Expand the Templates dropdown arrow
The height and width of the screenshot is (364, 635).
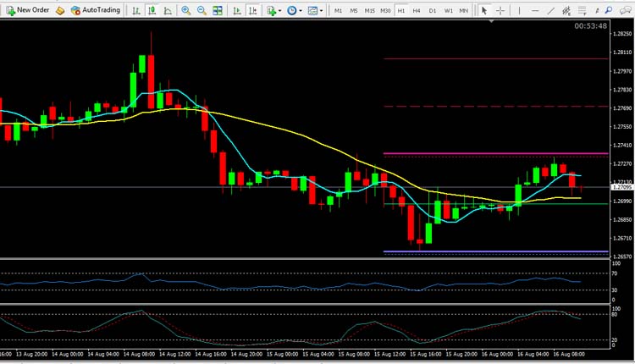point(321,11)
